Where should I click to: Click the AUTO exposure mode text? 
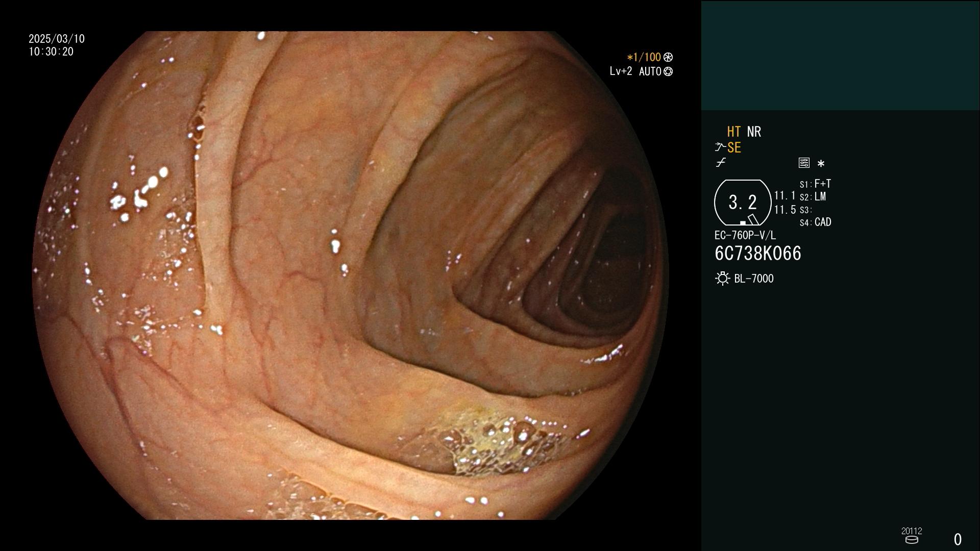tap(650, 71)
